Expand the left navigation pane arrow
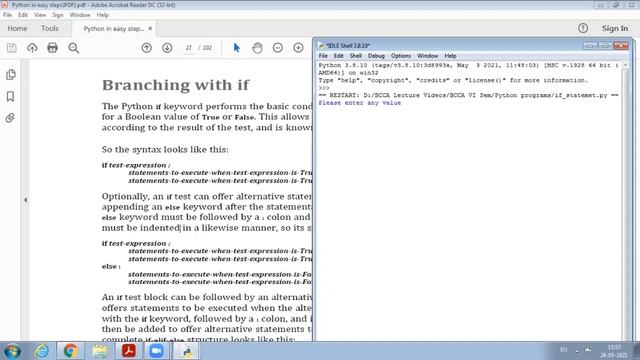Screen dimensions: 640x360 [x=25, y=200]
